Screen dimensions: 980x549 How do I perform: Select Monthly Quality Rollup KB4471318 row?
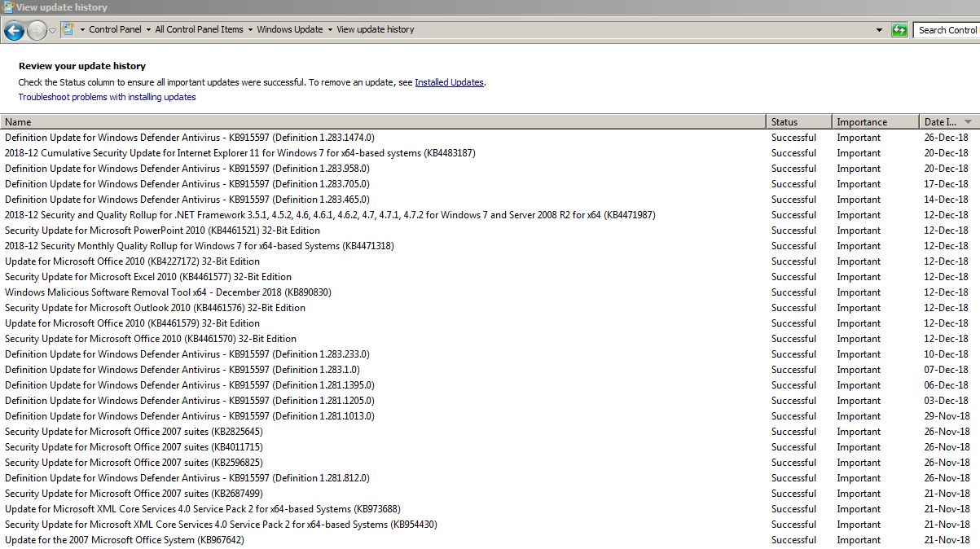pos(489,246)
